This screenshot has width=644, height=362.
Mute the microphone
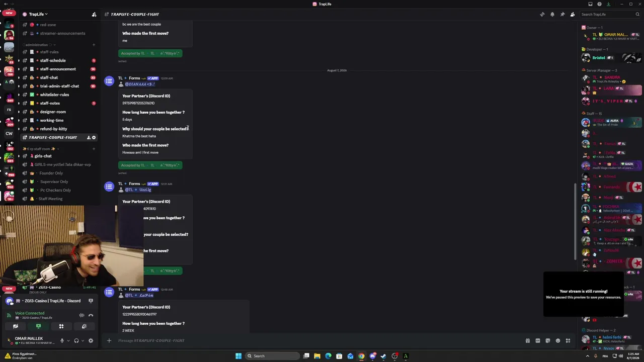[x=62, y=340]
